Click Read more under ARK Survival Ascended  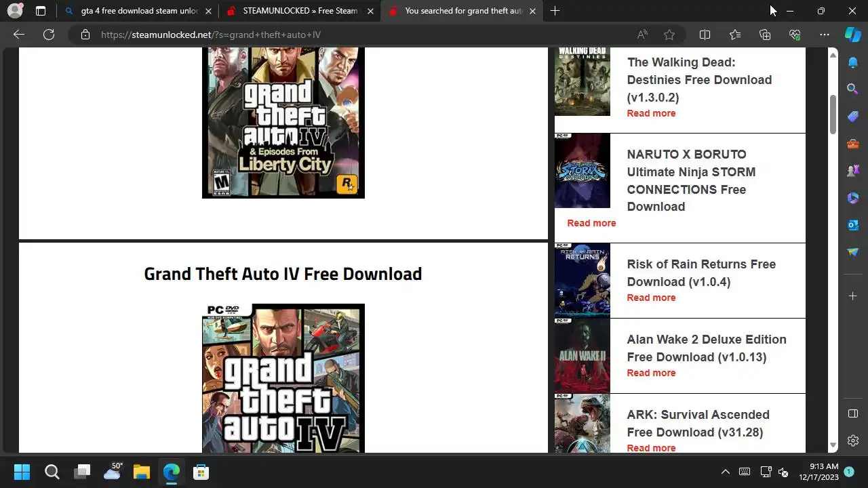(651, 448)
